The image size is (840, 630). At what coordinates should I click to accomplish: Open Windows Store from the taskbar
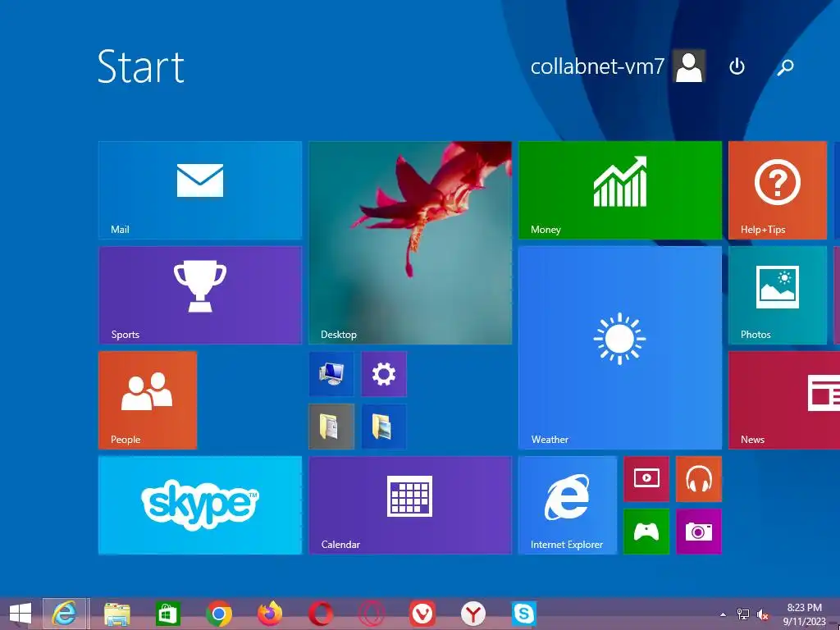167,614
